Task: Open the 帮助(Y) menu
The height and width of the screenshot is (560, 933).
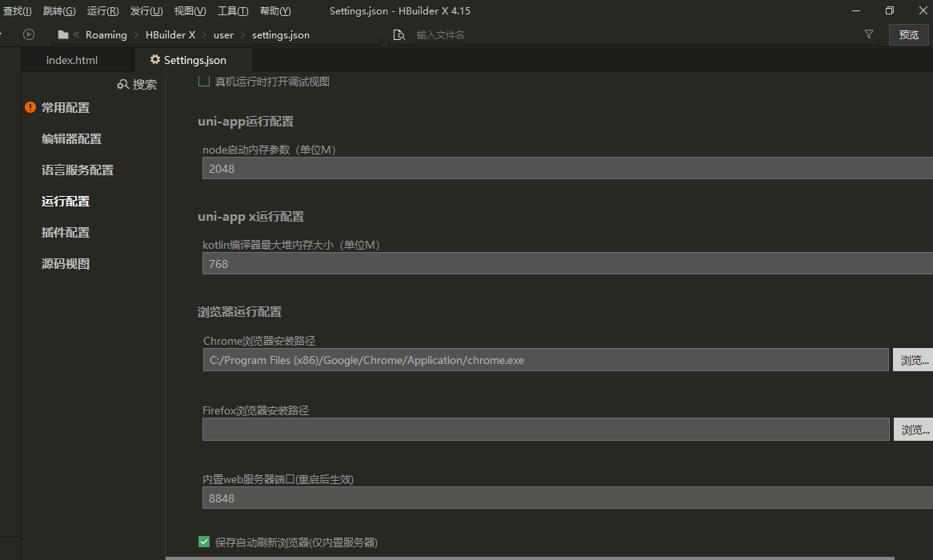Action: click(275, 10)
